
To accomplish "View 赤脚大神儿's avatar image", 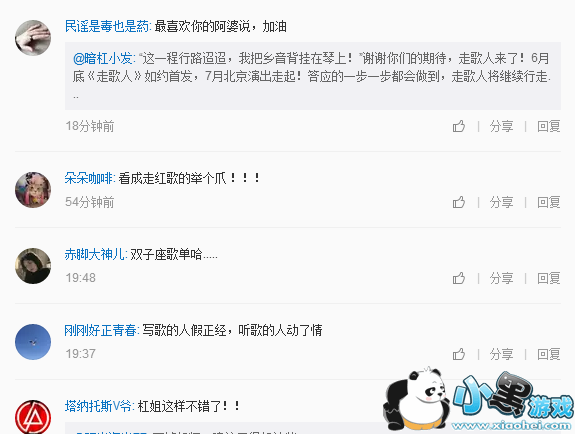I will point(33,266).
